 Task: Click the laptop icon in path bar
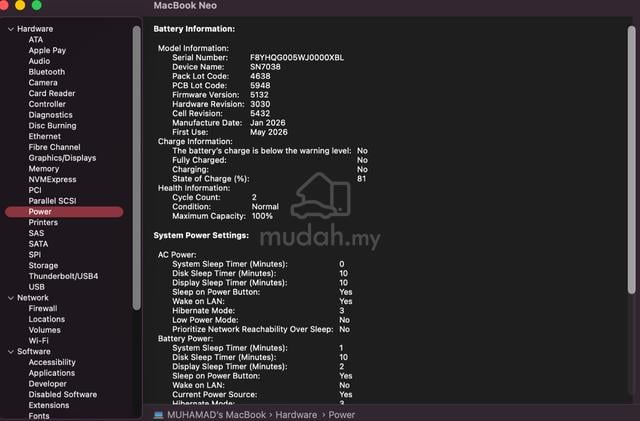point(158,415)
